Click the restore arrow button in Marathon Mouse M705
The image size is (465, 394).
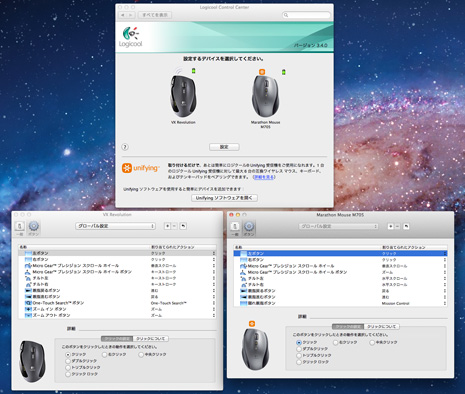[406, 226]
